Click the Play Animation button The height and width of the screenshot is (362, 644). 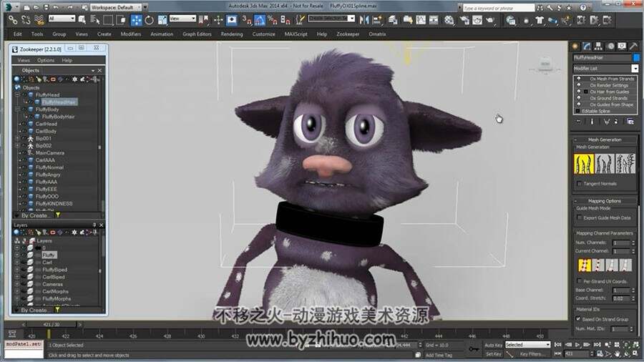(x=577, y=345)
